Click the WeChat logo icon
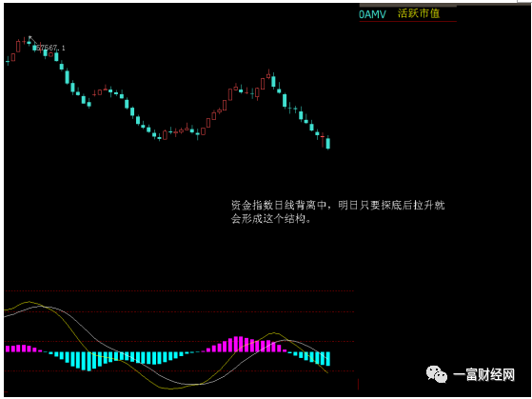The width and height of the screenshot is (532, 399). (437, 374)
